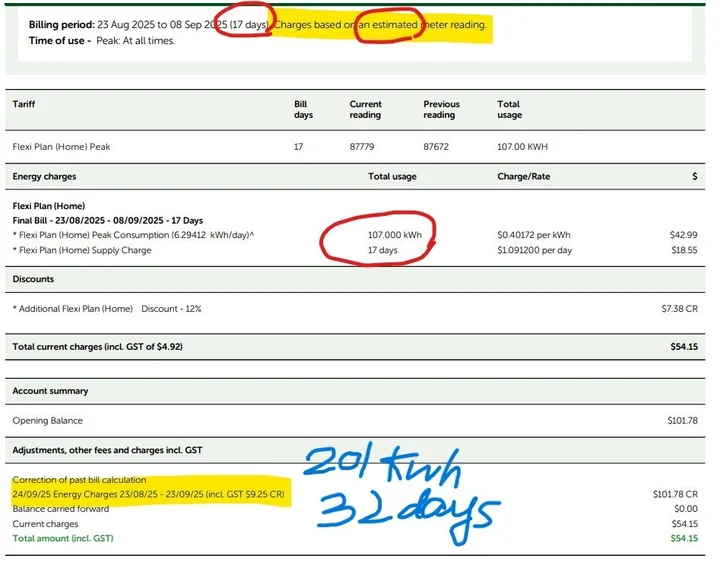Click the previous reading value 87672

pos(437,147)
